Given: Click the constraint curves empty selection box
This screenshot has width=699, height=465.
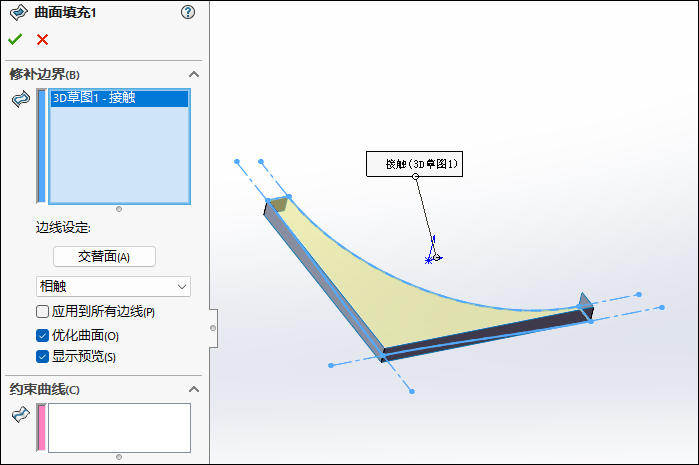Looking at the screenshot, I should tap(119, 427).
